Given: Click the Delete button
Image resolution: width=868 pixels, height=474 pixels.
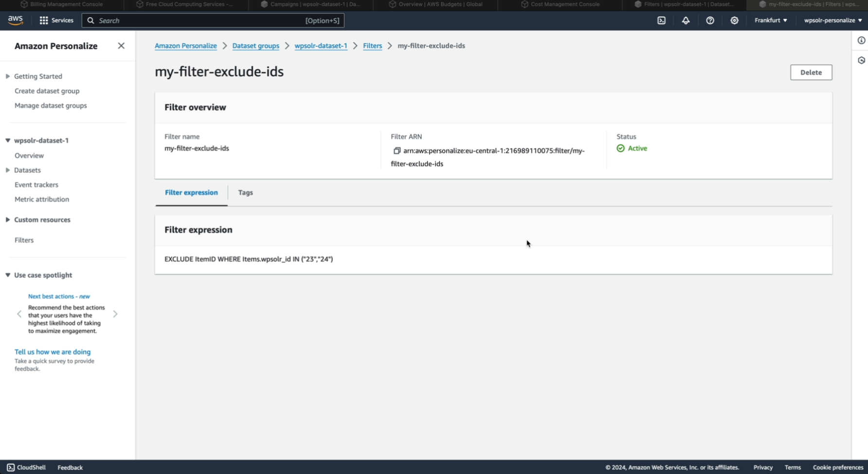Looking at the screenshot, I should pos(811,72).
